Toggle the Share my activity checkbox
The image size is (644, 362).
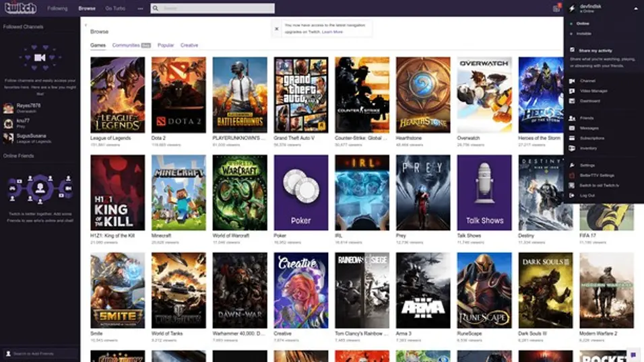[572, 50]
